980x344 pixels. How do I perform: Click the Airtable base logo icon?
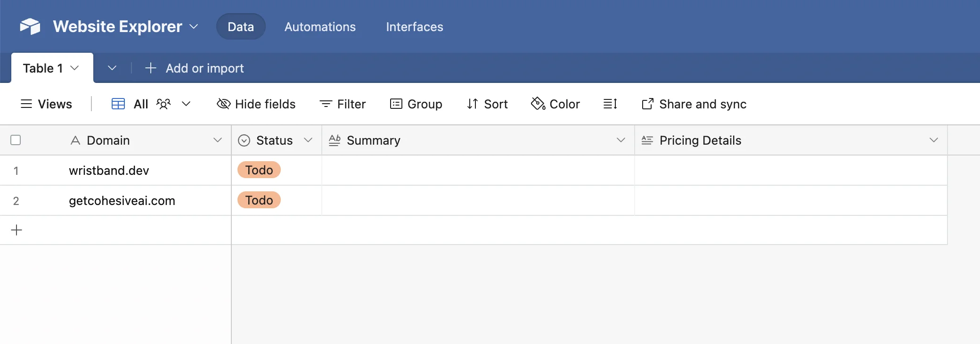pos(30,26)
